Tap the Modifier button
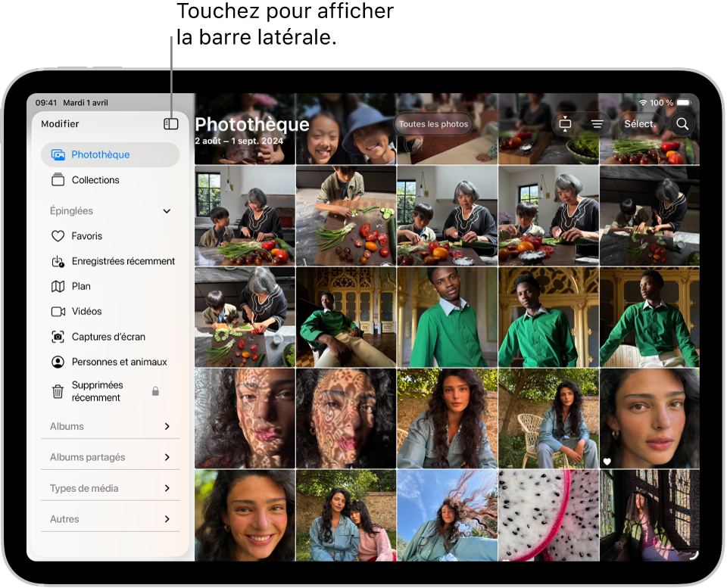 point(60,123)
